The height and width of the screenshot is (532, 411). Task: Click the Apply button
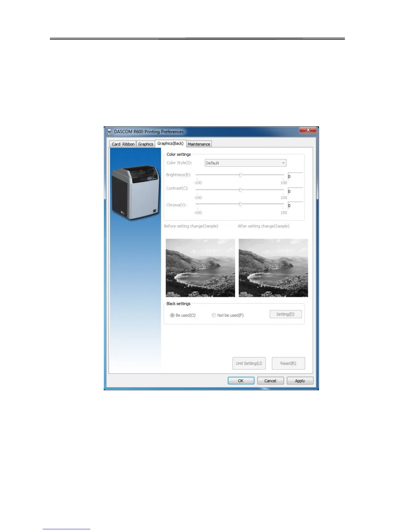300,381
